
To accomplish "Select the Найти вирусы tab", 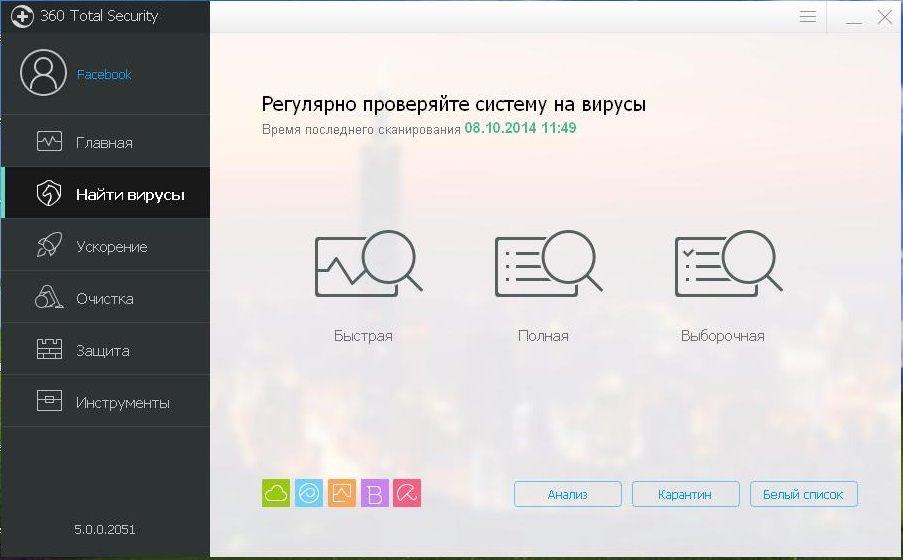I will 105,193.
